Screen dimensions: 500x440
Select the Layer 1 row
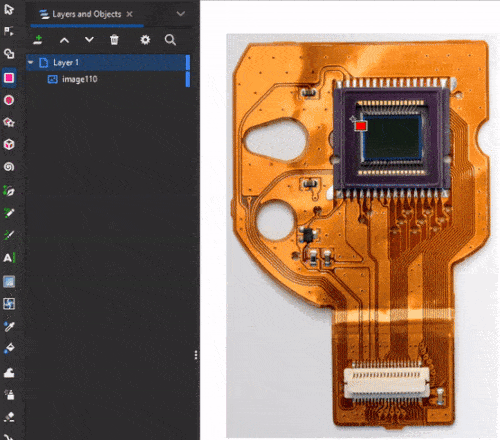point(108,62)
